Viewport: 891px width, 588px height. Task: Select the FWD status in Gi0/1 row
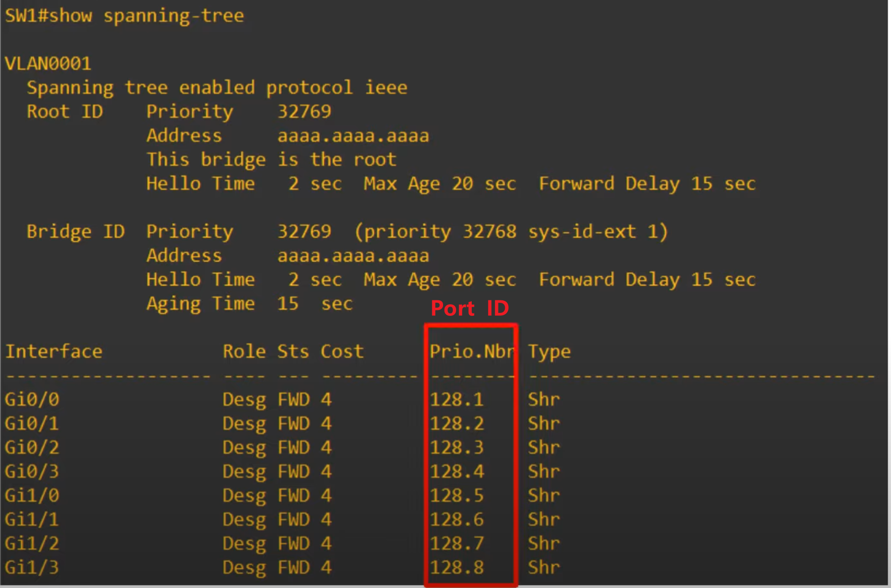(x=293, y=424)
